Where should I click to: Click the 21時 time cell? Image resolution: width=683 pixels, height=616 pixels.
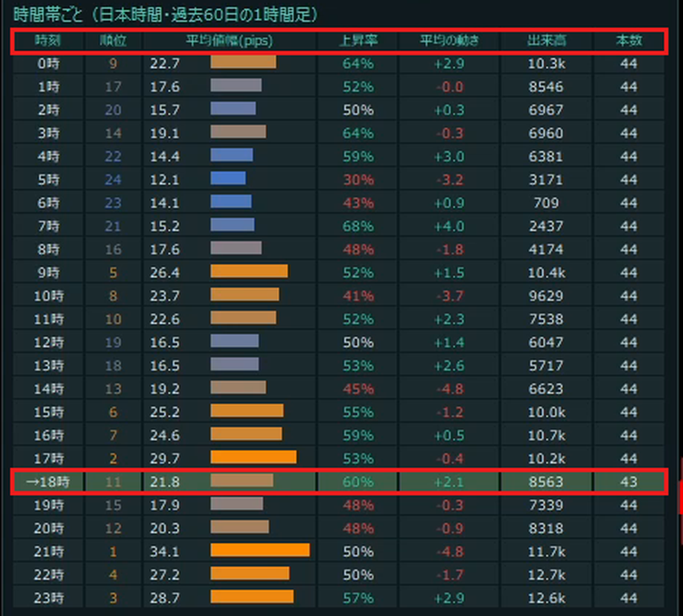48,551
